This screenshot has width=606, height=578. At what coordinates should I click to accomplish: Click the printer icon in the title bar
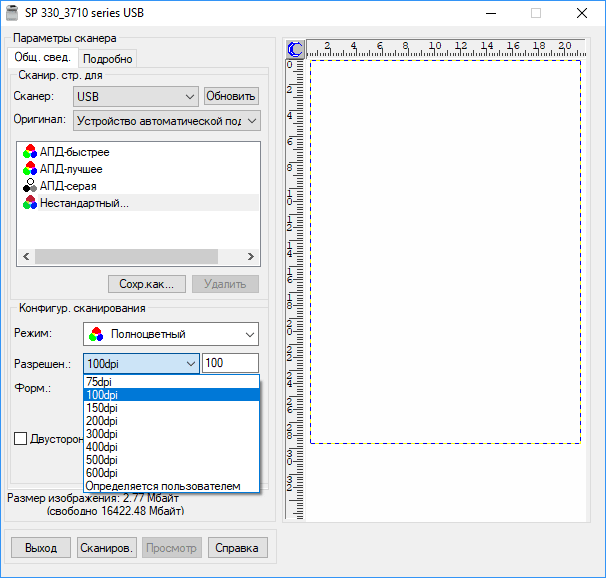click(x=12, y=13)
